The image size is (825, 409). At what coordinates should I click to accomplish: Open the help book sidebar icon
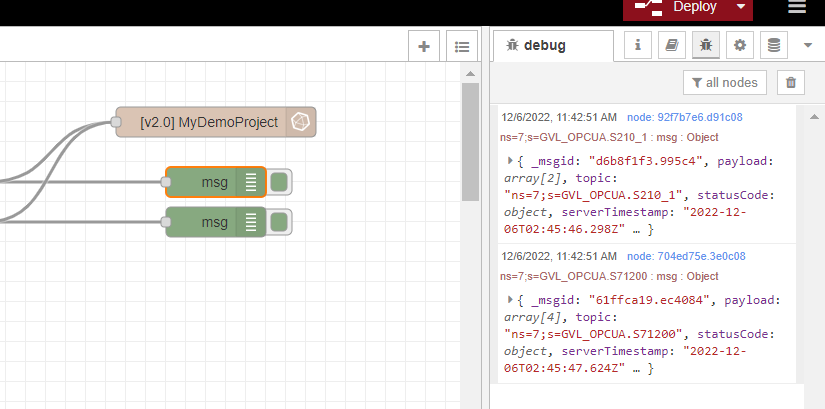(x=672, y=45)
